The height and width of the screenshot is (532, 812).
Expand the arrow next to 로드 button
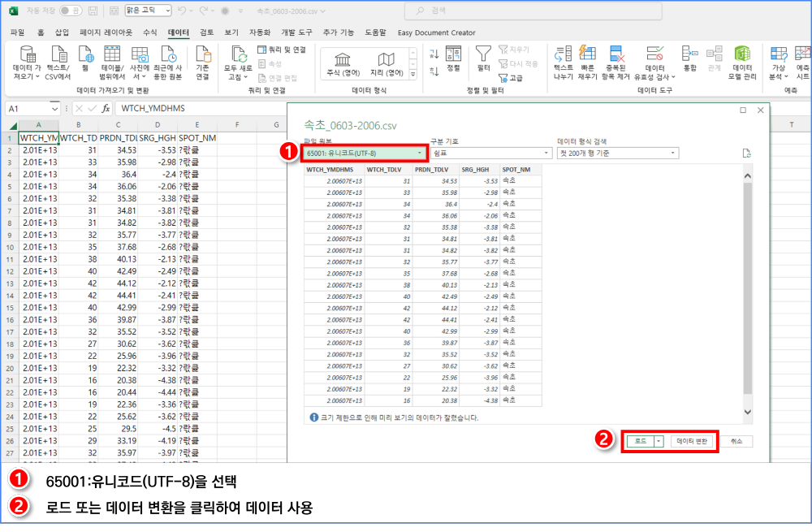[659, 441]
